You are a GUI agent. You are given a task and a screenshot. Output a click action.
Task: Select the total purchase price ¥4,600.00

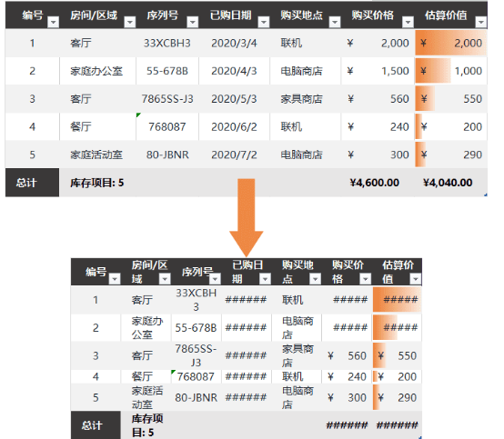click(x=378, y=183)
